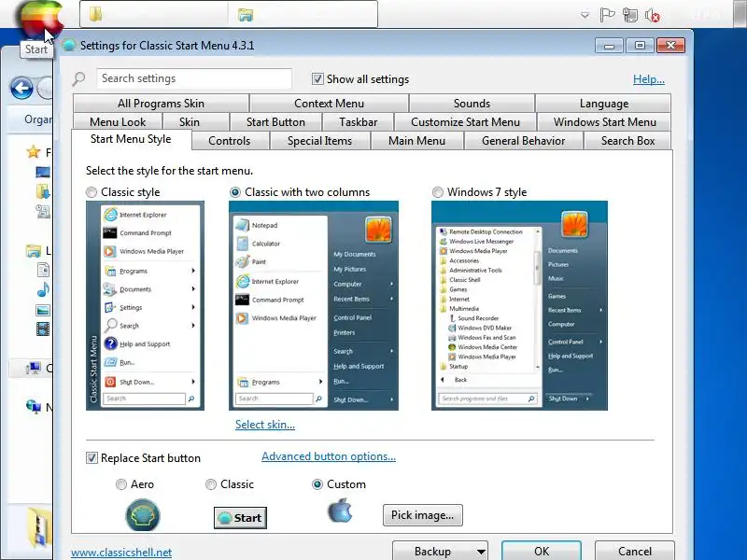Open the Sounds tab
The image size is (747, 560).
[x=472, y=104]
